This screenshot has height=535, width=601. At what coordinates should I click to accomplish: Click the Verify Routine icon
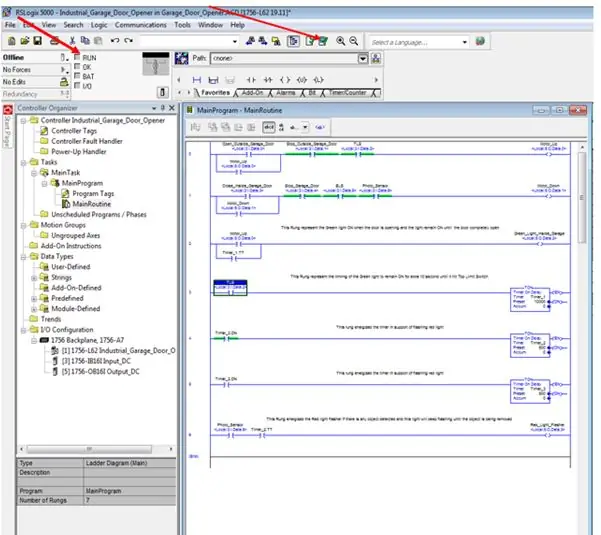tap(310, 41)
